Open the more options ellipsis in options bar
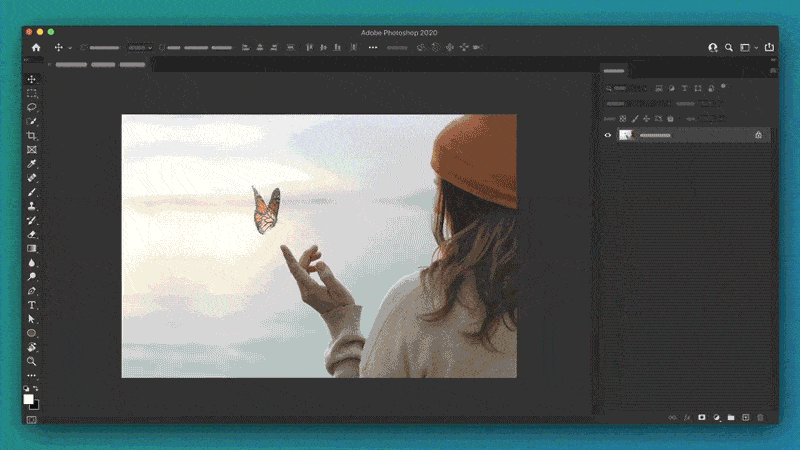The height and width of the screenshot is (450, 800). pos(373,47)
